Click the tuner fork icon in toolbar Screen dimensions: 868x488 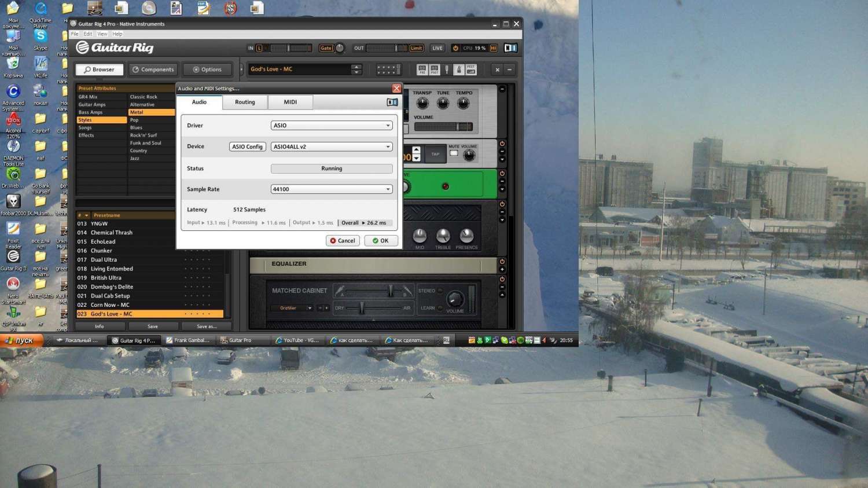(447, 69)
